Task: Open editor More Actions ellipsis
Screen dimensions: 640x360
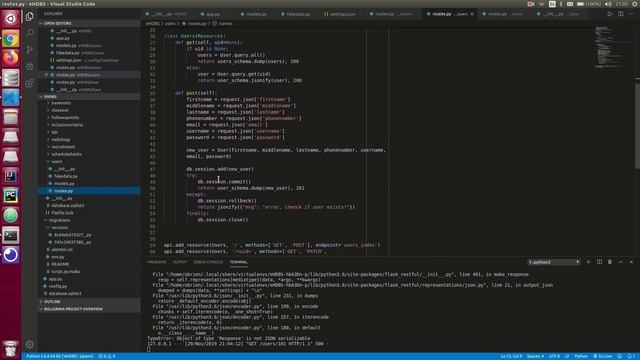Action: pyautogui.click(x=631, y=14)
